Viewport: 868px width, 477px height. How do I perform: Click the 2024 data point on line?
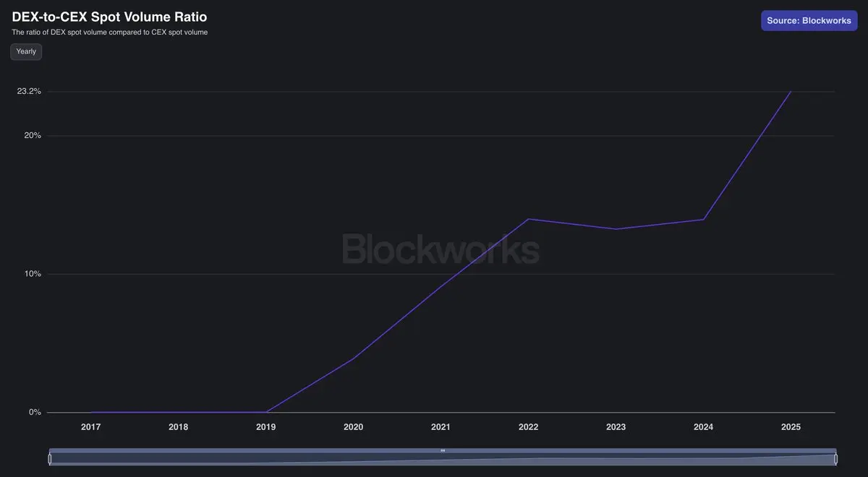(x=703, y=220)
